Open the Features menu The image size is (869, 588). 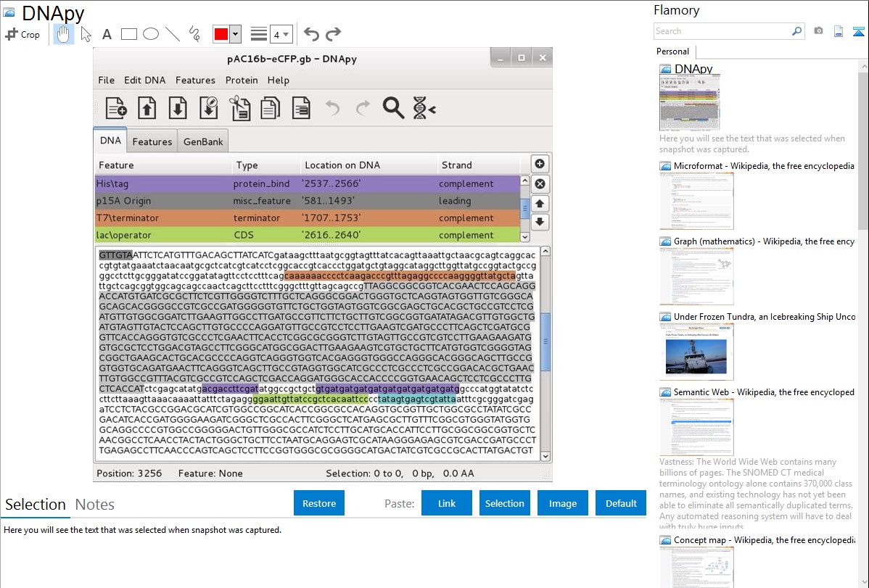coord(195,80)
